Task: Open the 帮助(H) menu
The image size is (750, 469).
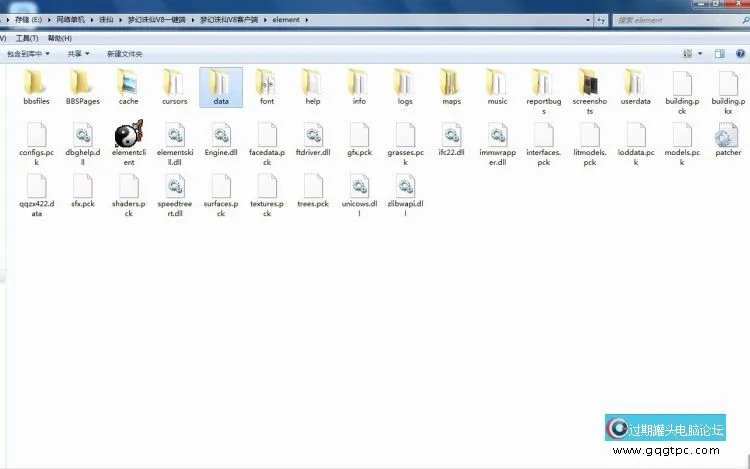Action: 59,38
